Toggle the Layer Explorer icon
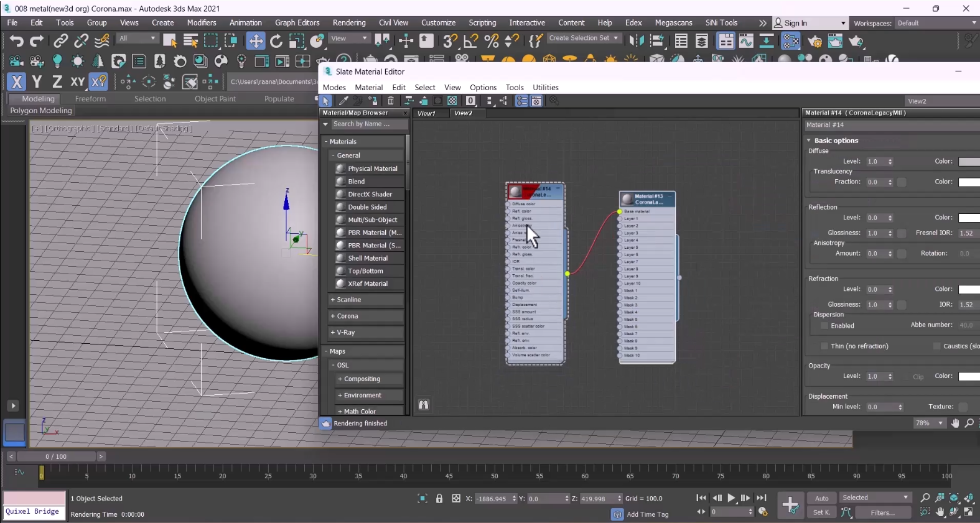 702,41
